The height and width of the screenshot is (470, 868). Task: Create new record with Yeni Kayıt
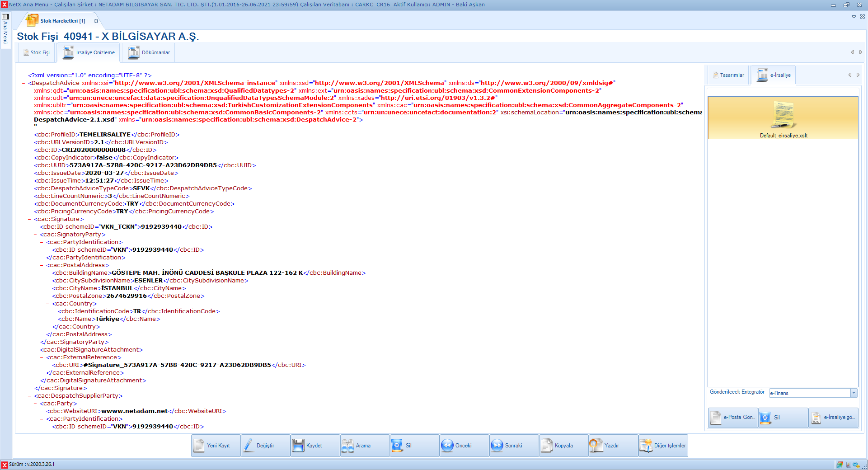(215, 446)
